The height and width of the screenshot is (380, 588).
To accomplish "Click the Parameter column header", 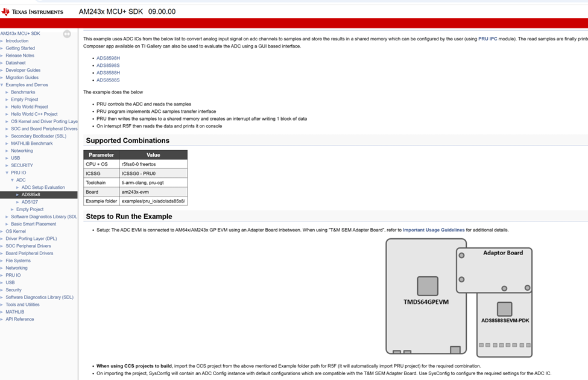I will coord(101,155).
